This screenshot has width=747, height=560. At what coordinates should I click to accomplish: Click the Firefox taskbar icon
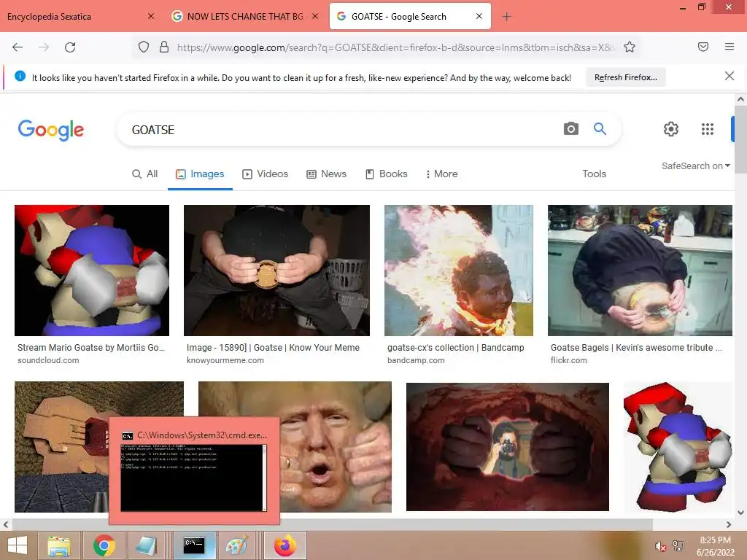(x=285, y=545)
